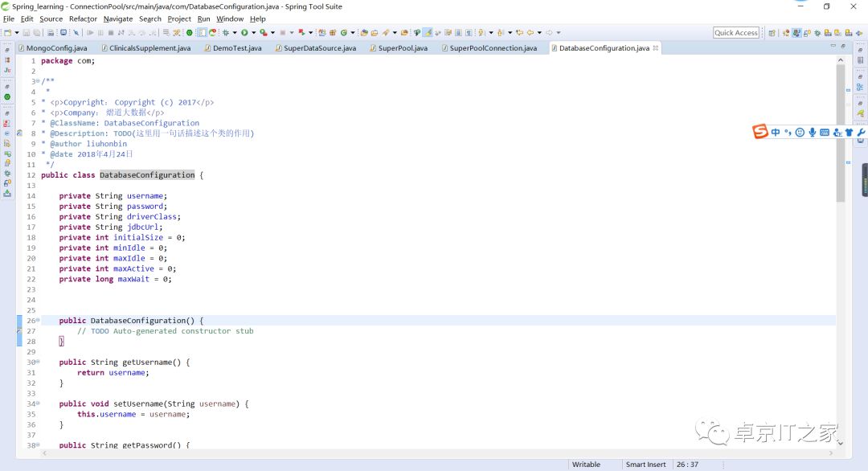Click the Boot Dashboard green power icon
This screenshot has height=471, width=868.
[x=190, y=33]
